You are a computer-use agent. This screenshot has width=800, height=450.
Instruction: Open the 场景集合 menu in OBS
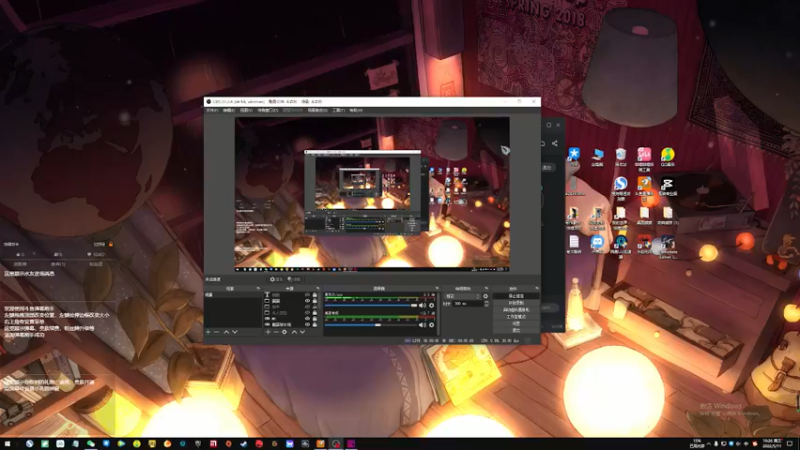coord(317,110)
